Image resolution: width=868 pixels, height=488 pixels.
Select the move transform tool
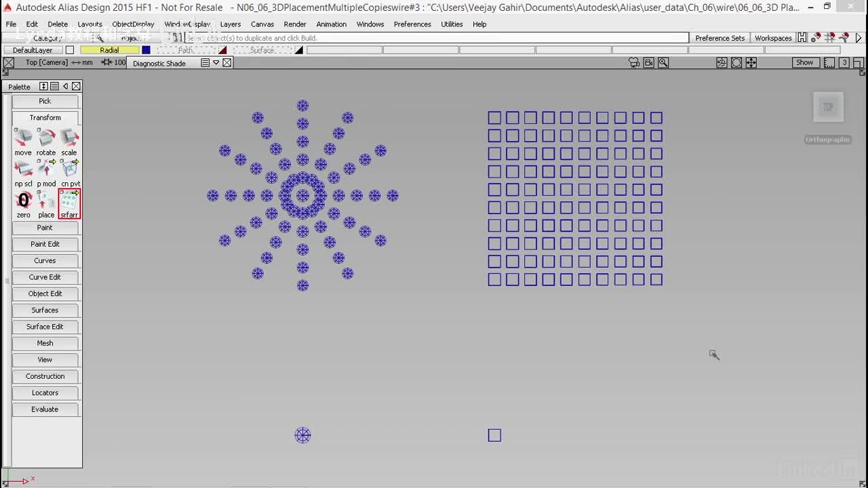tap(23, 142)
